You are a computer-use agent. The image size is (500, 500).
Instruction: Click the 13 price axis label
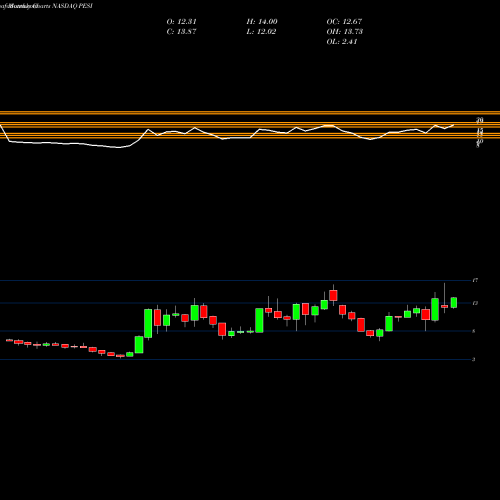[x=475, y=303]
